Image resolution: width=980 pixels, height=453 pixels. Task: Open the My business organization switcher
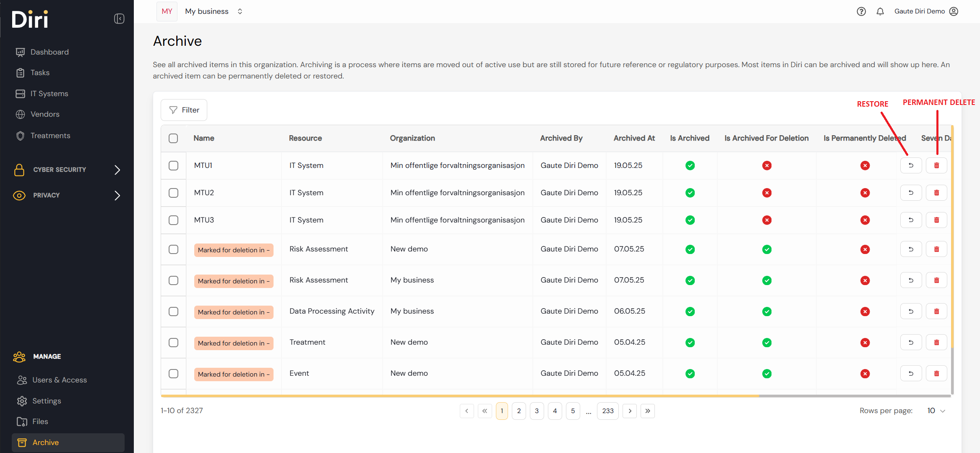214,11
